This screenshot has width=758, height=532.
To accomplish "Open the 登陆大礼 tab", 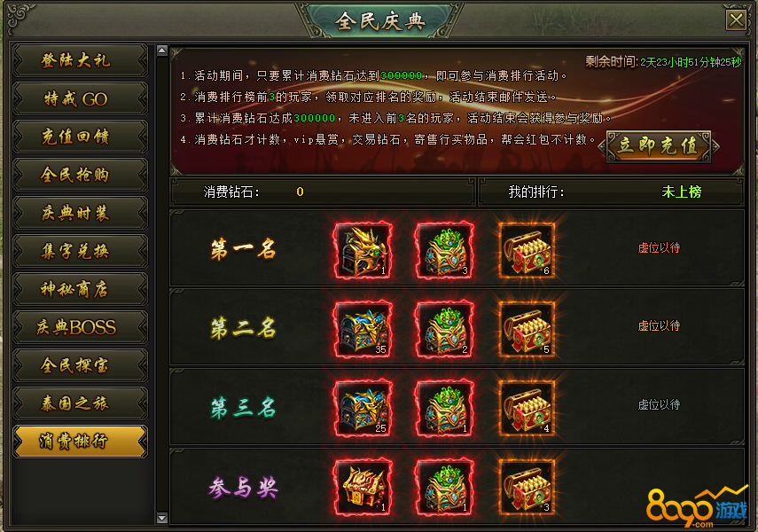I will (80, 60).
